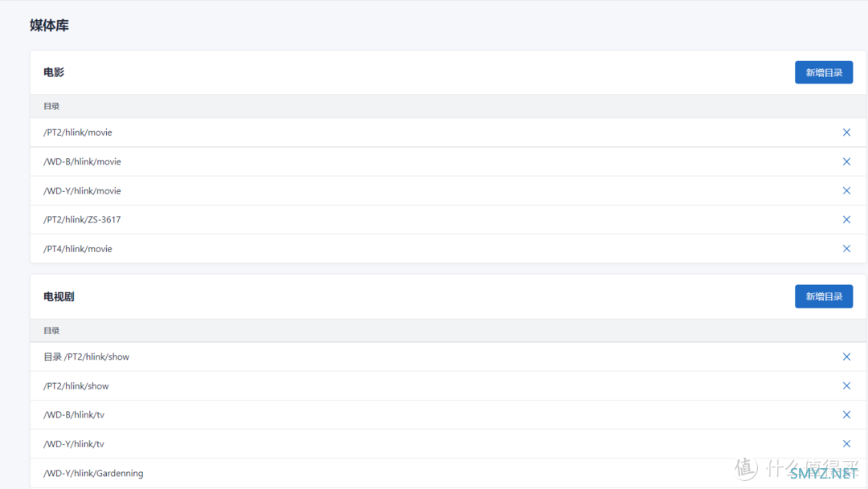Remove the /WD-Y/hlink/tv directory
This screenshot has width=868, height=489.
846,444
